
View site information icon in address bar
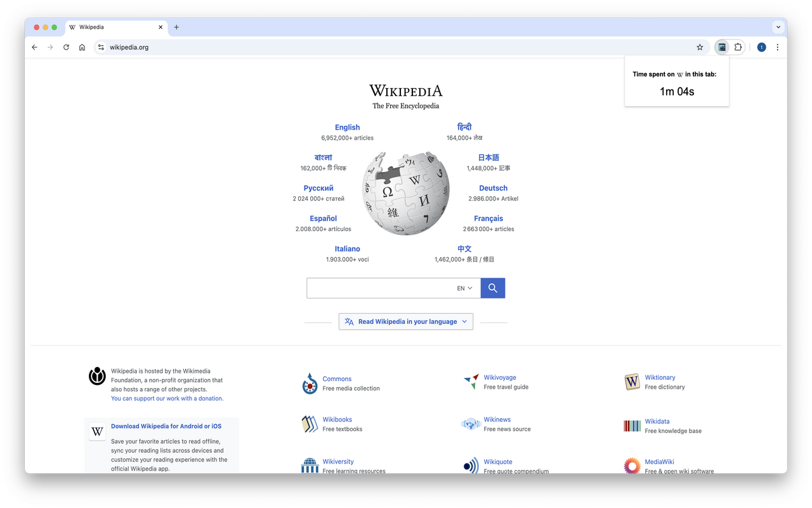tap(101, 47)
